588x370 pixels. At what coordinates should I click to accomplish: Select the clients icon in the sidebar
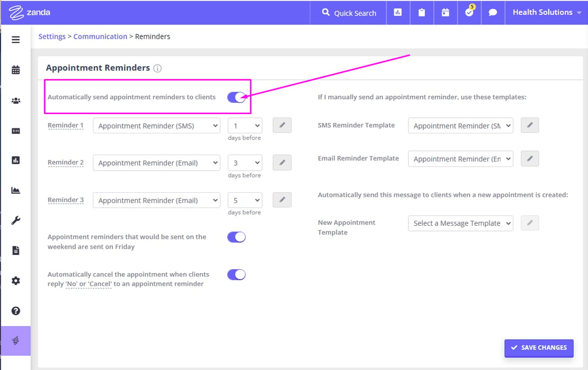coord(15,99)
